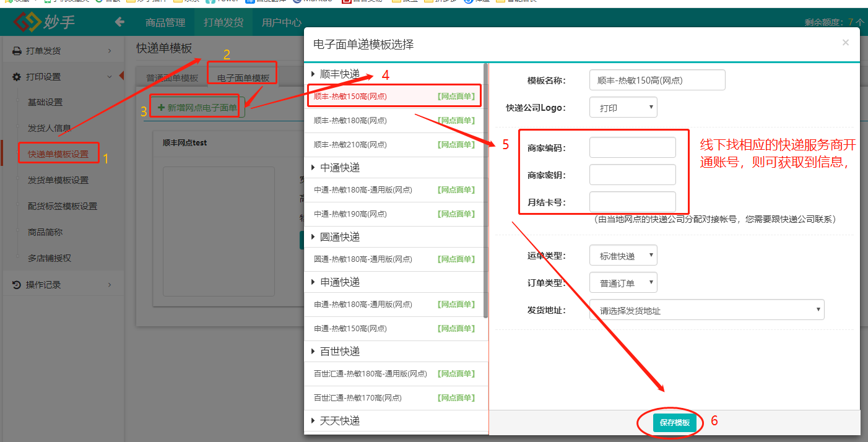Open the 发货地址 address dropdown

(706, 310)
